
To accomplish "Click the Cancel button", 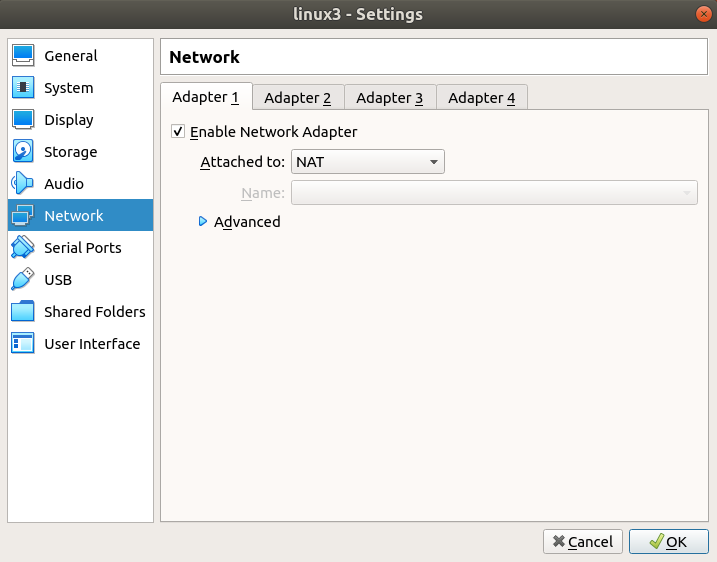I will (x=583, y=541).
